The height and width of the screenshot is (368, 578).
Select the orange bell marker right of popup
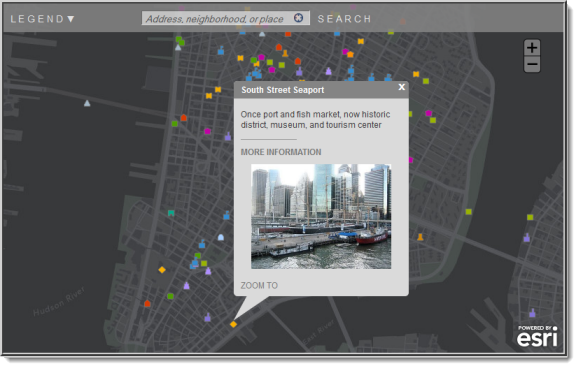[420, 237]
